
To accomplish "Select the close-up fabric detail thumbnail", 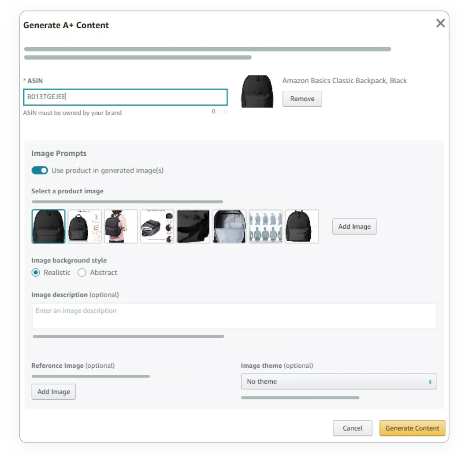I will pos(193,226).
